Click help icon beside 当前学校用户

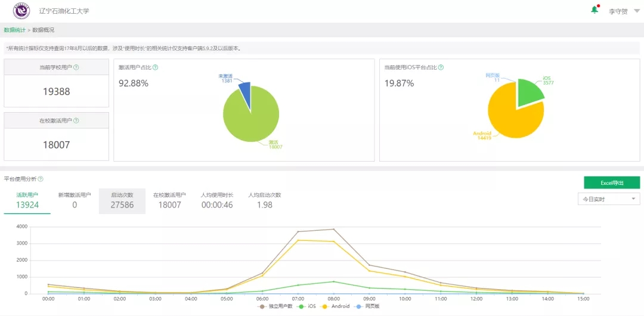[x=76, y=67]
